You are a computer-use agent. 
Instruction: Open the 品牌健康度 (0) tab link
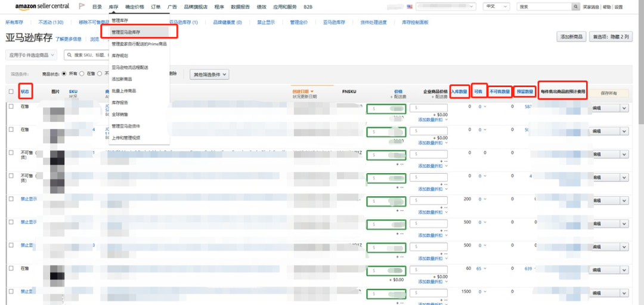tap(227, 22)
